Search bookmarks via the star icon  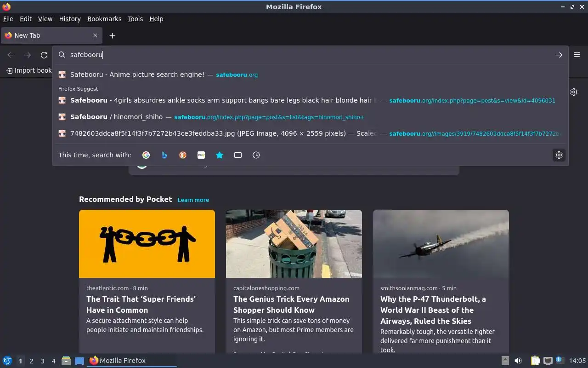(x=220, y=155)
